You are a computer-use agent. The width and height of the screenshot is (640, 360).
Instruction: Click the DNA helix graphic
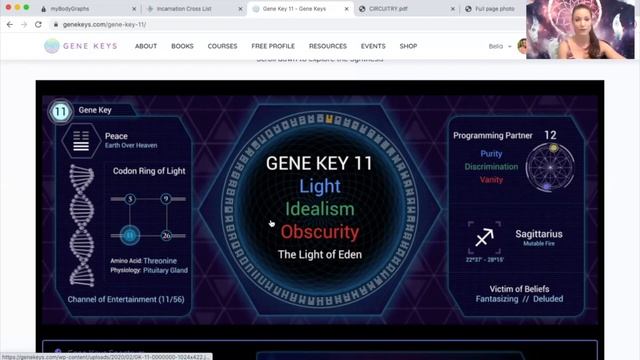(x=82, y=225)
